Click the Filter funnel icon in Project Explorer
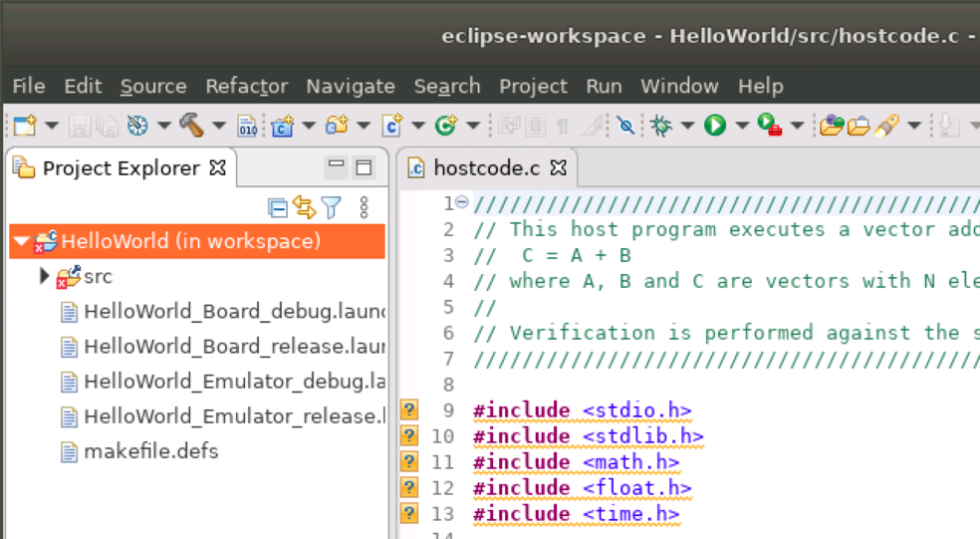The height and width of the screenshot is (539, 980). point(332,207)
